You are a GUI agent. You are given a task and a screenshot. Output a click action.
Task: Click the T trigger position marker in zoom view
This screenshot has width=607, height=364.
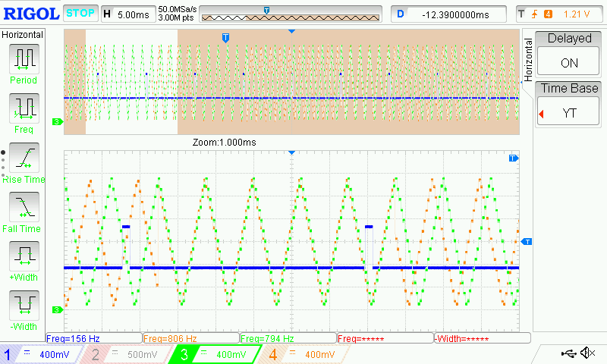514,158
